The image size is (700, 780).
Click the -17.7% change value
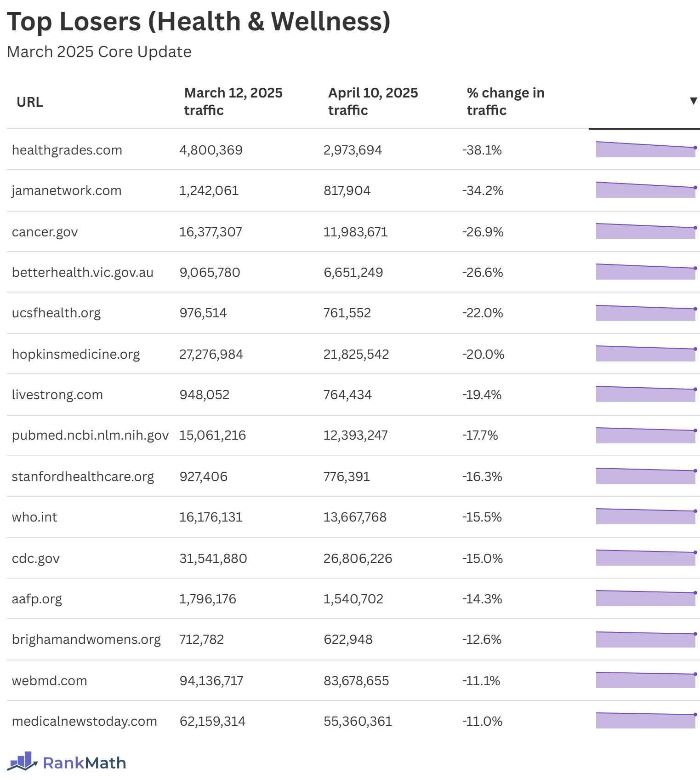point(480,435)
